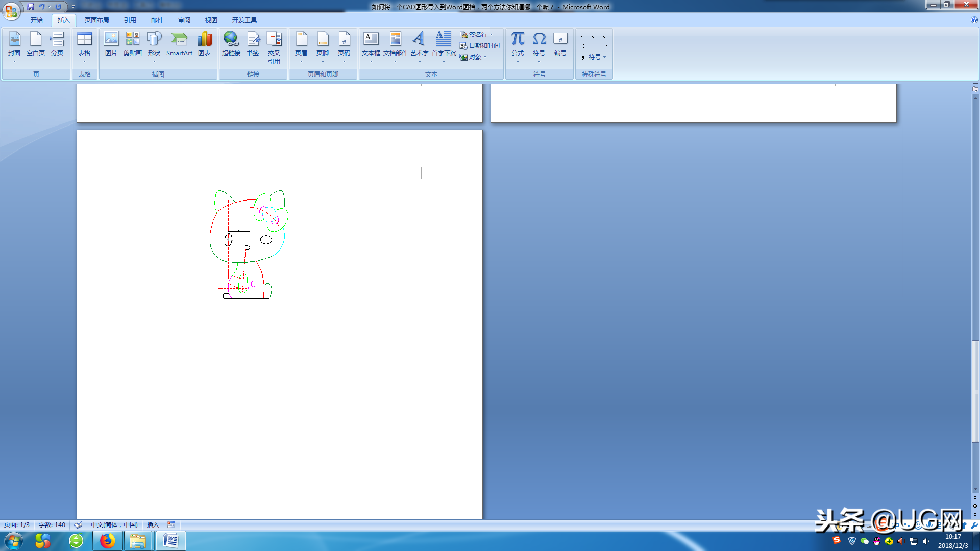Image resolution: width=980 pixels, height=551 pixels.
Task: Click the language 中文(简体，中国) status indicator
Action: [x=114, y=524]
